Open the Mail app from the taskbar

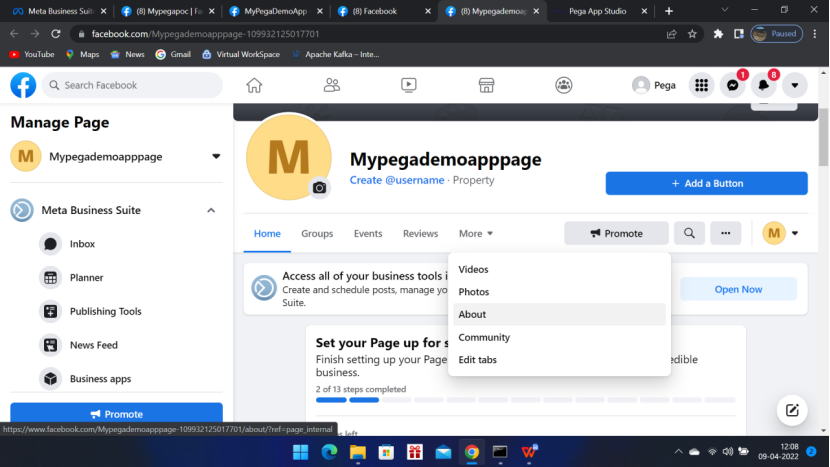pyautogui.click(x=443, y=452)
